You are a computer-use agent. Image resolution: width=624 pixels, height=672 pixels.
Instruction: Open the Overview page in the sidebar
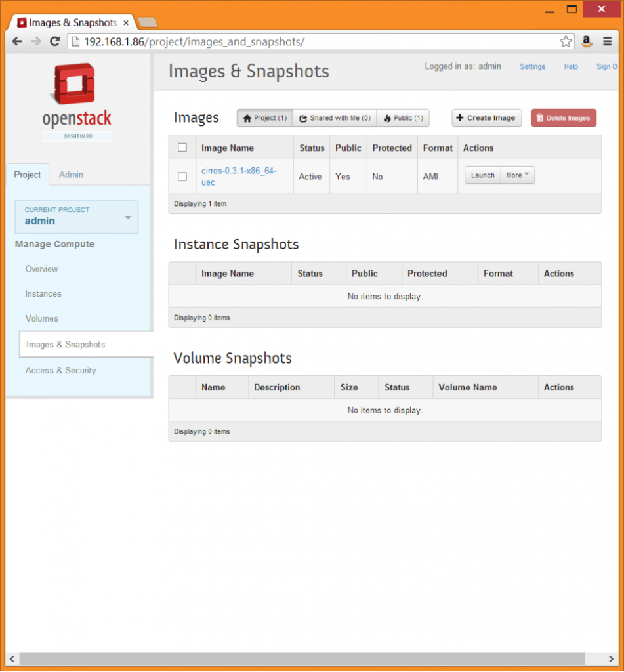click(41, 268)
